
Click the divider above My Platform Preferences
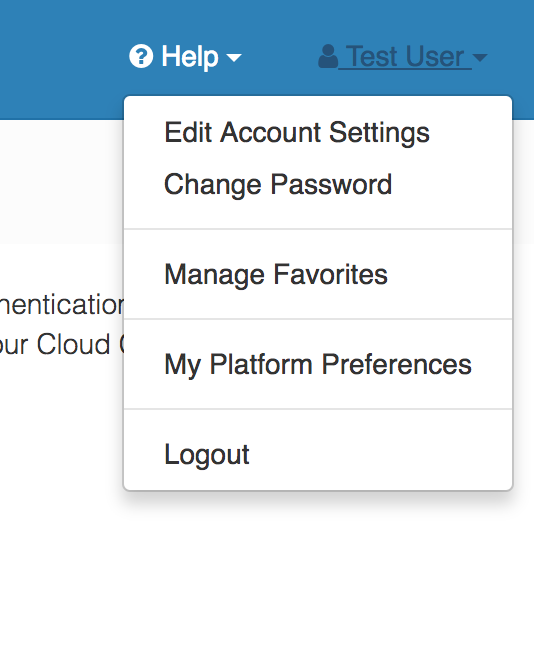[318, 319]
